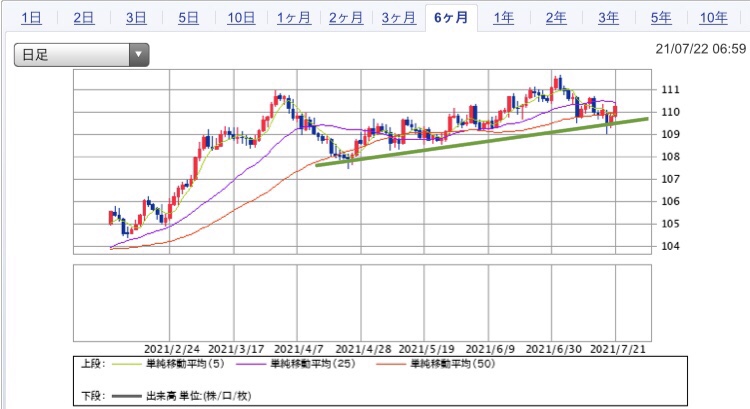
Task: Click the active 6ヶ月 tab
Action: (451, 18)
